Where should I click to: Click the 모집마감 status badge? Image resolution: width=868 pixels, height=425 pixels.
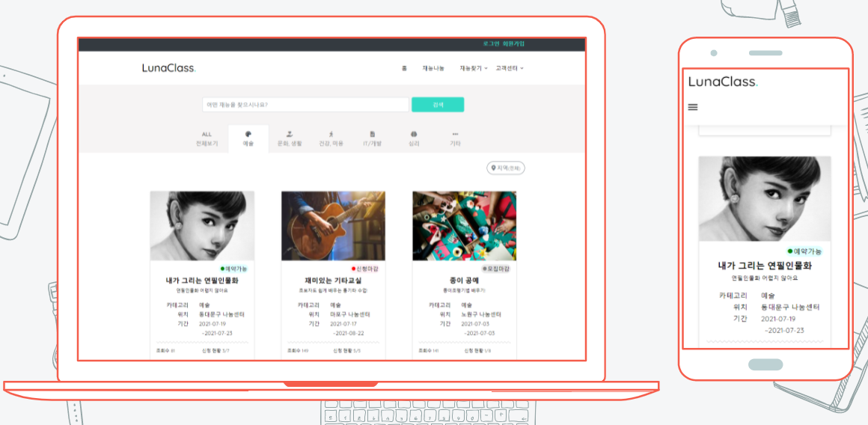496,269
